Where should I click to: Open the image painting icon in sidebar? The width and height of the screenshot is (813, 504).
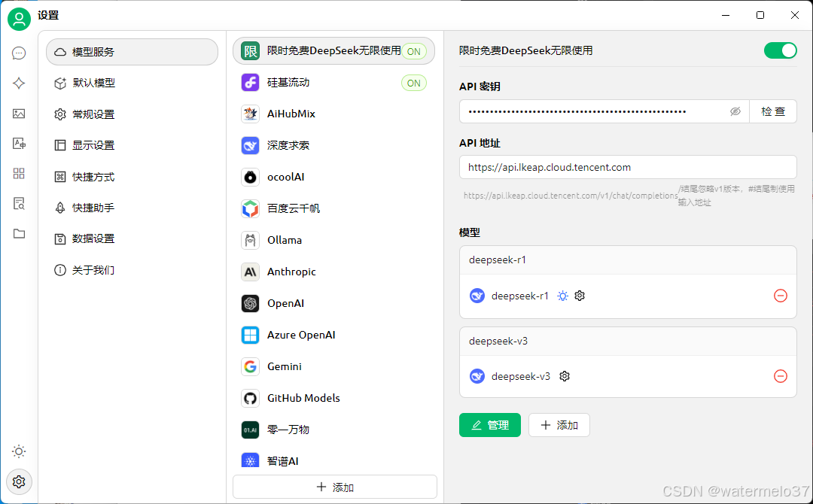[19, 114]
